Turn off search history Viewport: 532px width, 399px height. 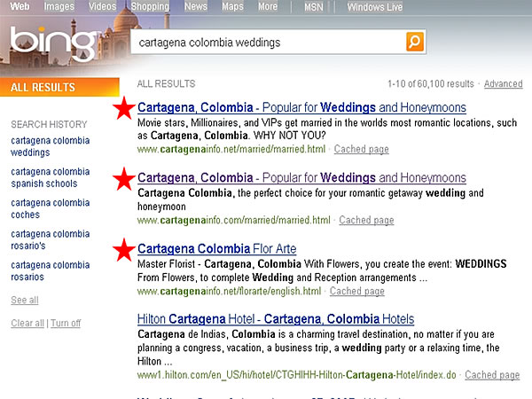point(66,323)
